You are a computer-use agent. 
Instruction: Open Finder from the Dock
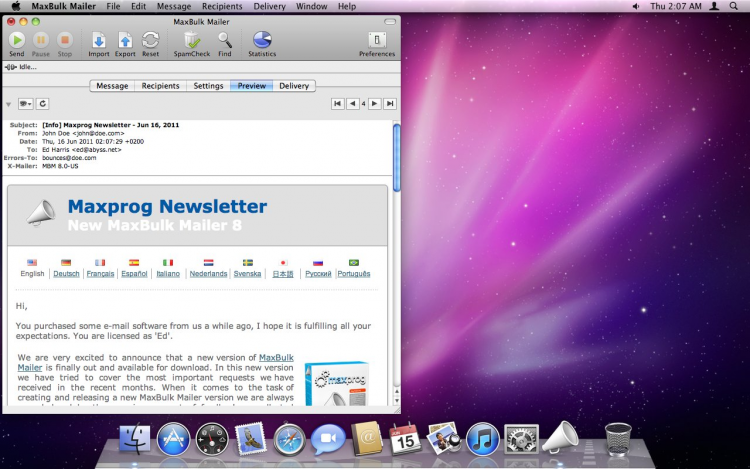pos(134,438)
